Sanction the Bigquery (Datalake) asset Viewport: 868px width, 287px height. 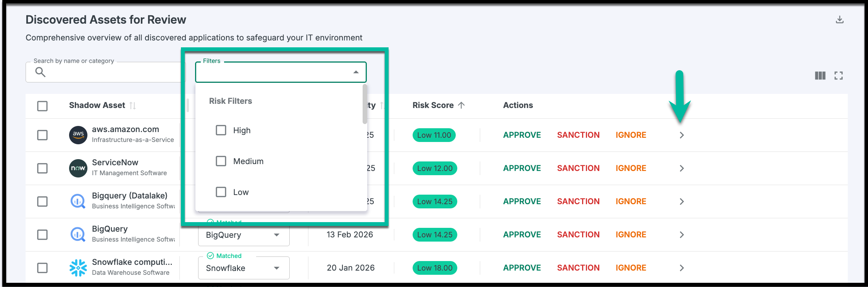pyautogui.click(x=578, y=202)
